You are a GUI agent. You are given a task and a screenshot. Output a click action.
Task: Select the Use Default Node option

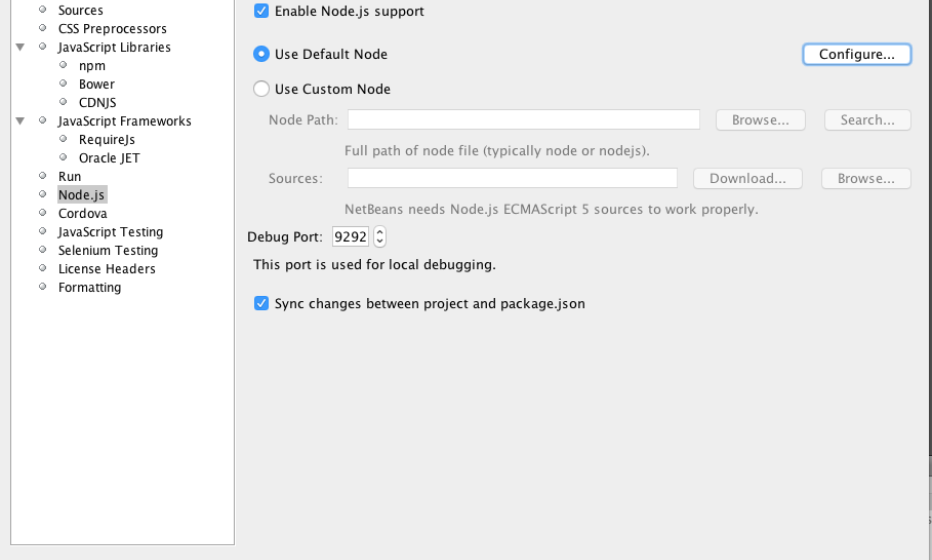click(262, 54)
